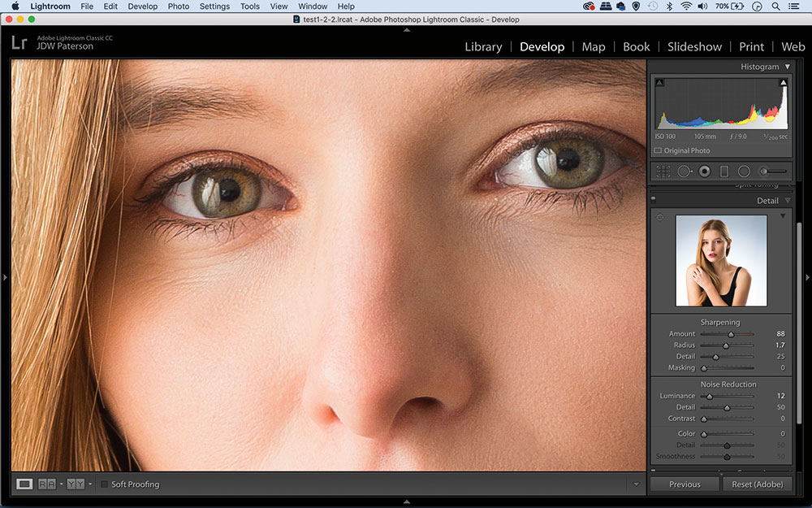Click the detail preview target picker icon
Viewport: 812px width, 508px height.
(659, 217)
